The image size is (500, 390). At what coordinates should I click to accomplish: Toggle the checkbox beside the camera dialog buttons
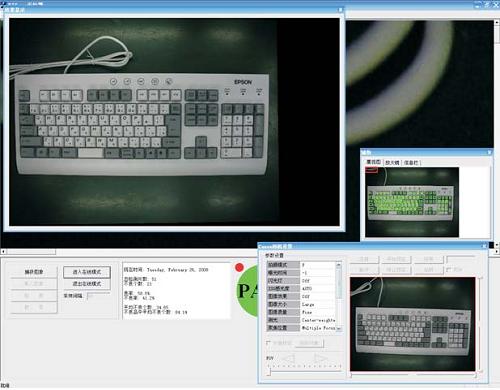449,269
